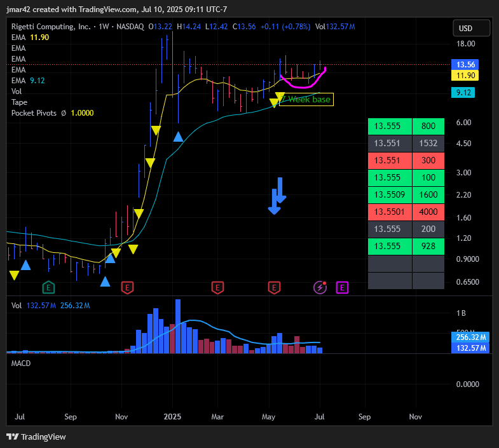Viewport: 499px width, 448px height.
Task: Click the May label on time axis
Action: (x=269, y=417)
